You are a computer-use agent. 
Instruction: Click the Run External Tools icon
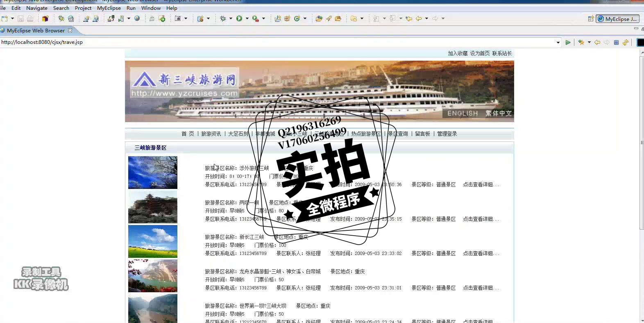pos(255,18)
